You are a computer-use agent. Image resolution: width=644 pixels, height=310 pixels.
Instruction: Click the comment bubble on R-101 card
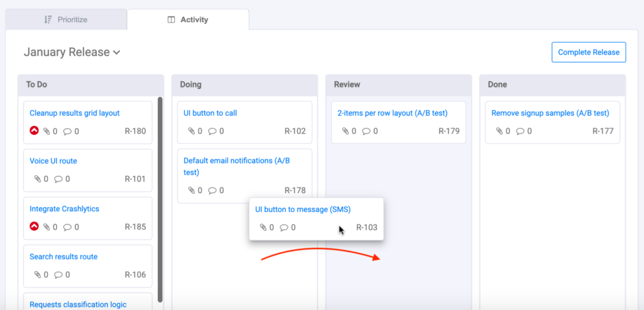58,179
